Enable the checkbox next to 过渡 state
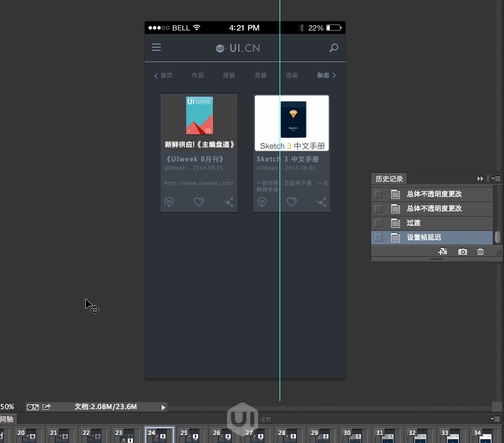 [378, 223]
